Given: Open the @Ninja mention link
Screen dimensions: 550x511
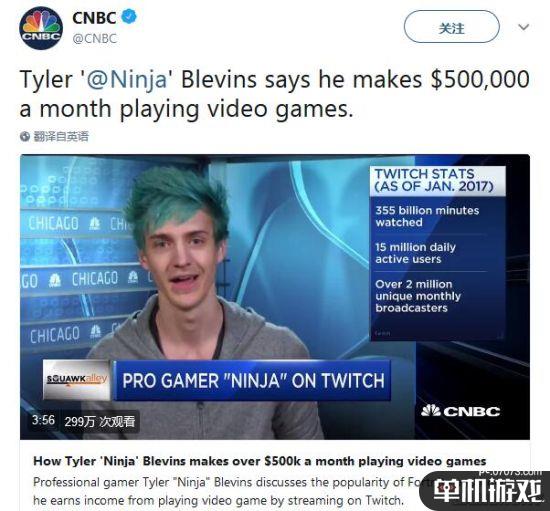Looking at the screenshot, I should 127,80.
